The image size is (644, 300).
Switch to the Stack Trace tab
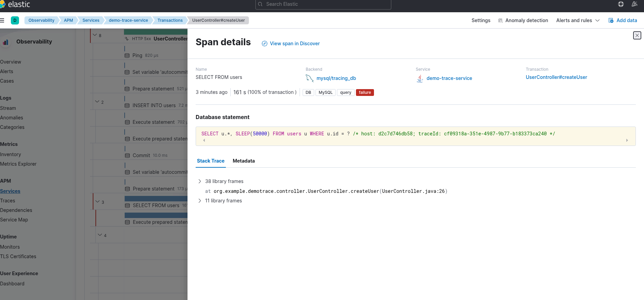211,161
